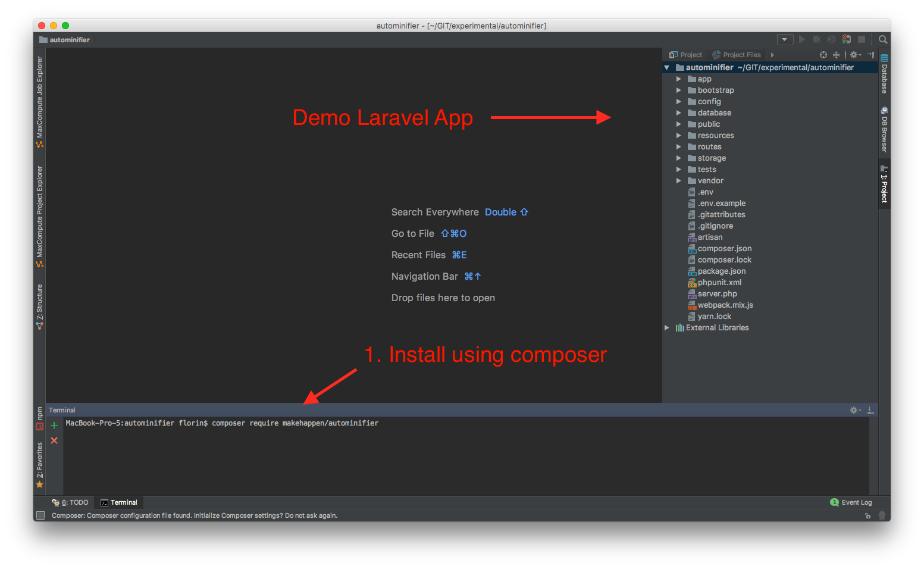The image size is (924, 569).
Task: Click the Run with Coverage icon
Action: 831,39
